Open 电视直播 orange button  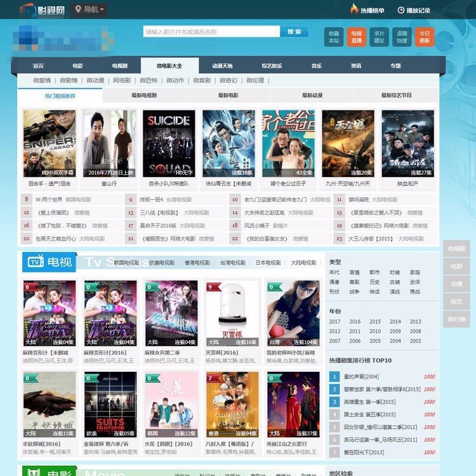coord(357,37)
